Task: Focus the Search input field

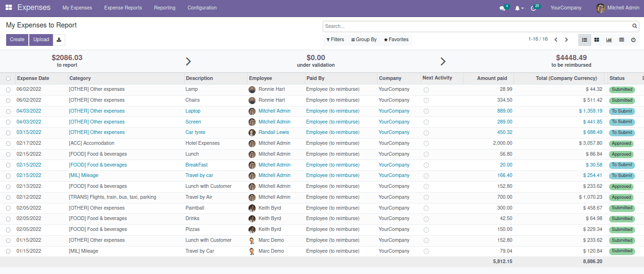Action: point(477,27)
